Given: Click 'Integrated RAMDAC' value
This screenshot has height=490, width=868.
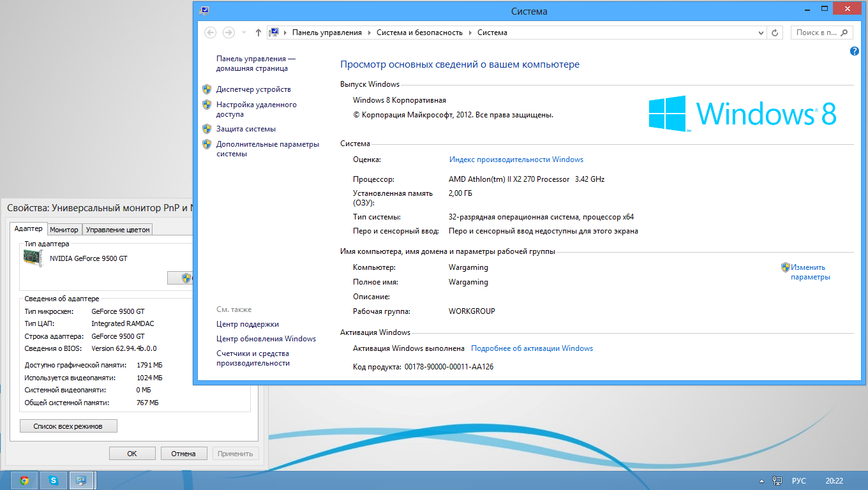Looking at the screenshot, I should click(123, 323).
